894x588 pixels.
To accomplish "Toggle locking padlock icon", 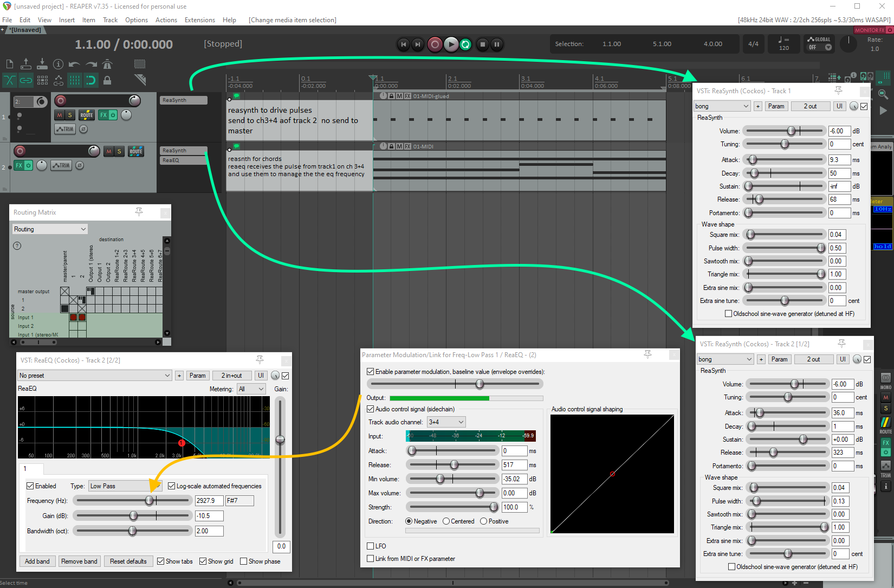I will (x=107, y=81).
